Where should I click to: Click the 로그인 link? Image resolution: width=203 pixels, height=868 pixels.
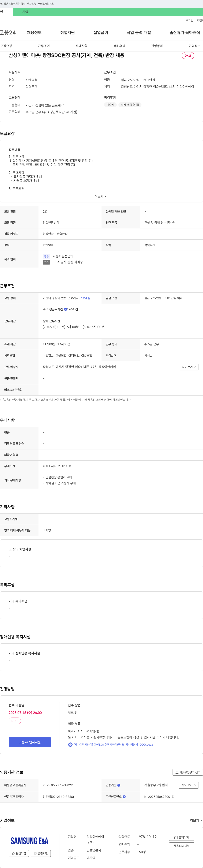[189, 20]
